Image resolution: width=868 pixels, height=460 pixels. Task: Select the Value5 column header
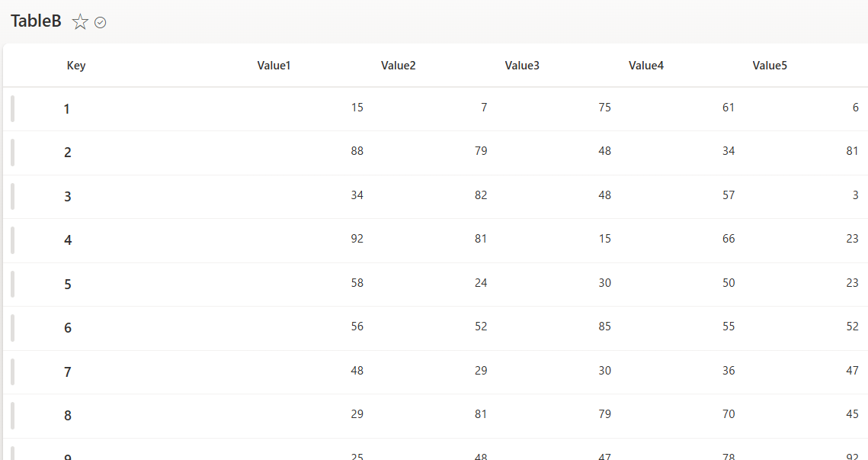770,66
